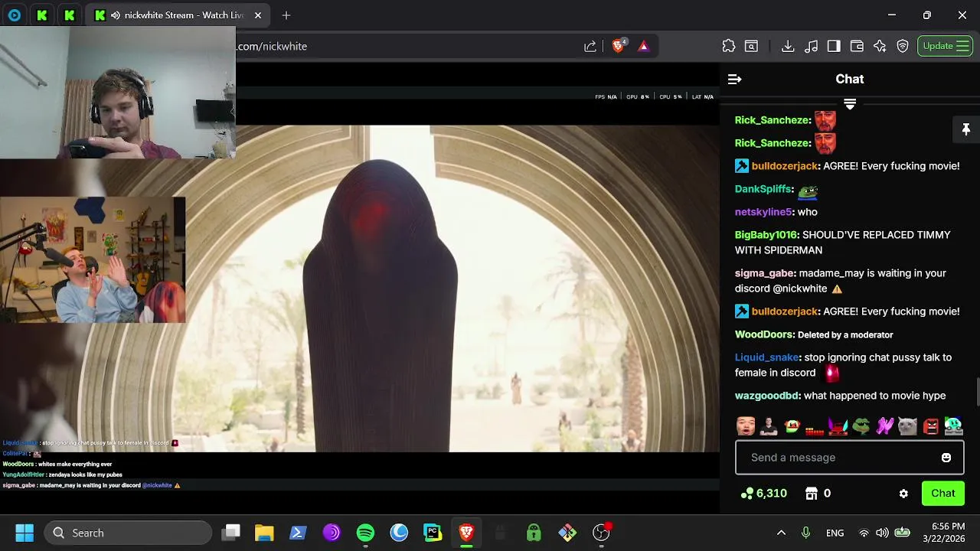This screenshot has height=551, width=980.
Task: Click the chat panel scrollbar thumb
Action: 977,390
